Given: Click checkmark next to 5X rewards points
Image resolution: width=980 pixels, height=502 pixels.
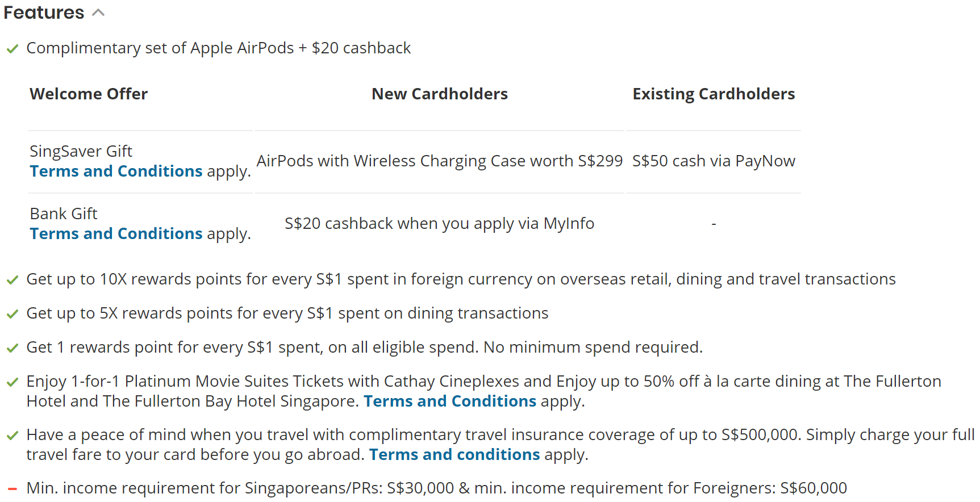Looking at the screenshot, I should 12,314.
